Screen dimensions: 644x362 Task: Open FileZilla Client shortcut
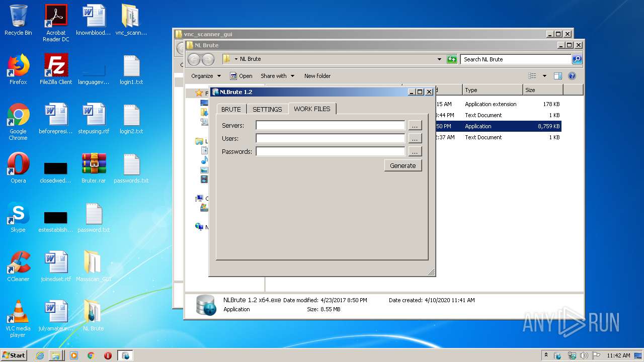56,69
